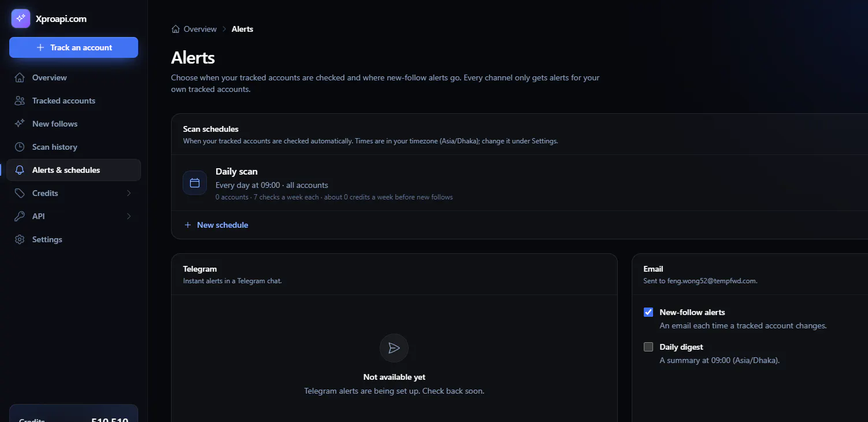Open the Settings page
Viewport: 868px width, 422px height.
[x=73, y=239]
